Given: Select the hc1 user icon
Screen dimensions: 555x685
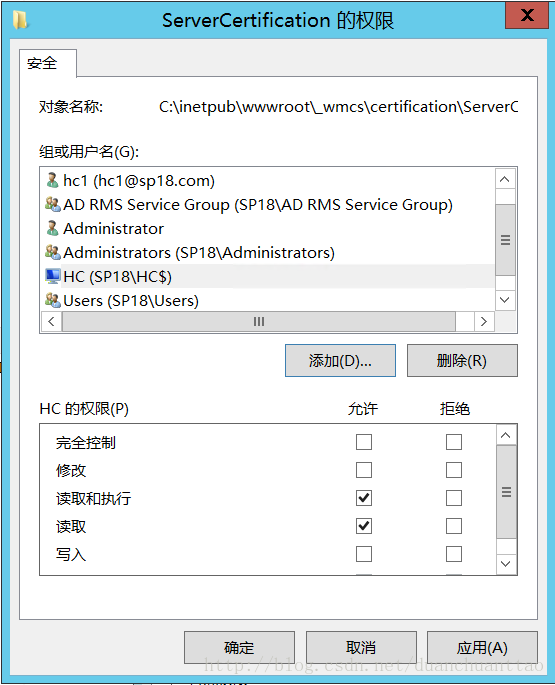Looking at the screenshot, I should (52, 180).
